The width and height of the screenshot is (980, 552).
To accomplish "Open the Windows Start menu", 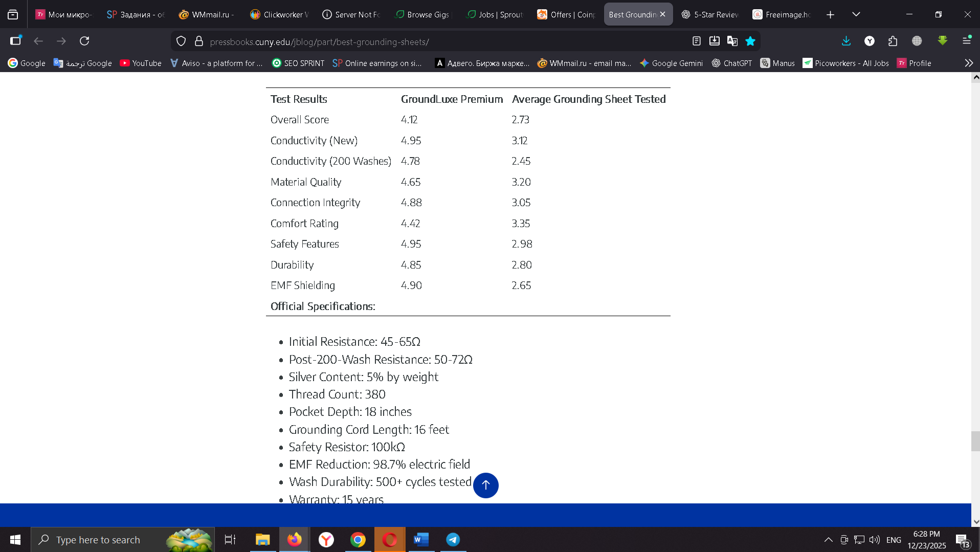I will (15, 540).
